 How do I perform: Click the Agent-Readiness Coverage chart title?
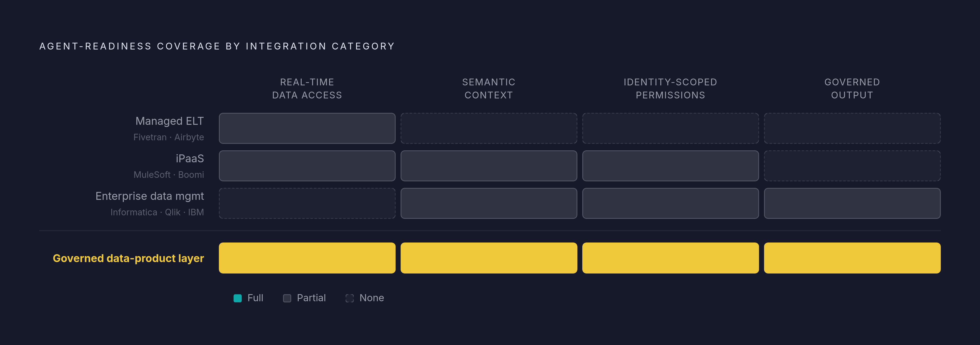coord(217,46)
